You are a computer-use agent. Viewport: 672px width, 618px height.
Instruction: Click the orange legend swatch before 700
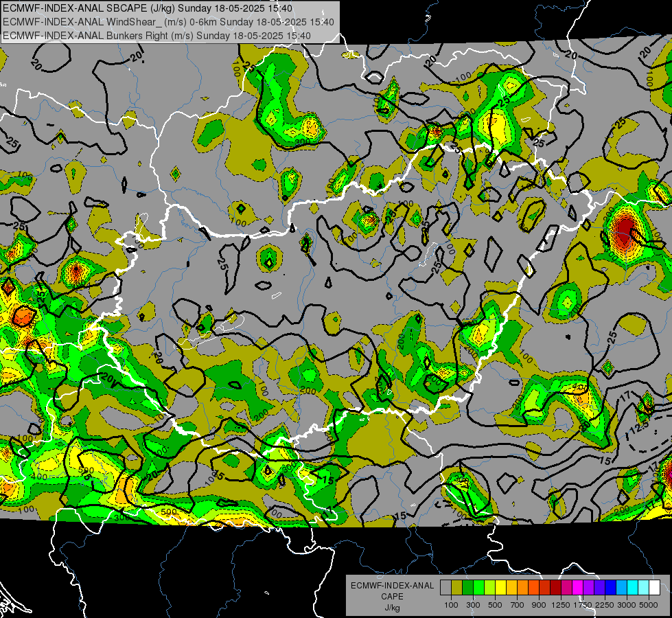[511, 588]
